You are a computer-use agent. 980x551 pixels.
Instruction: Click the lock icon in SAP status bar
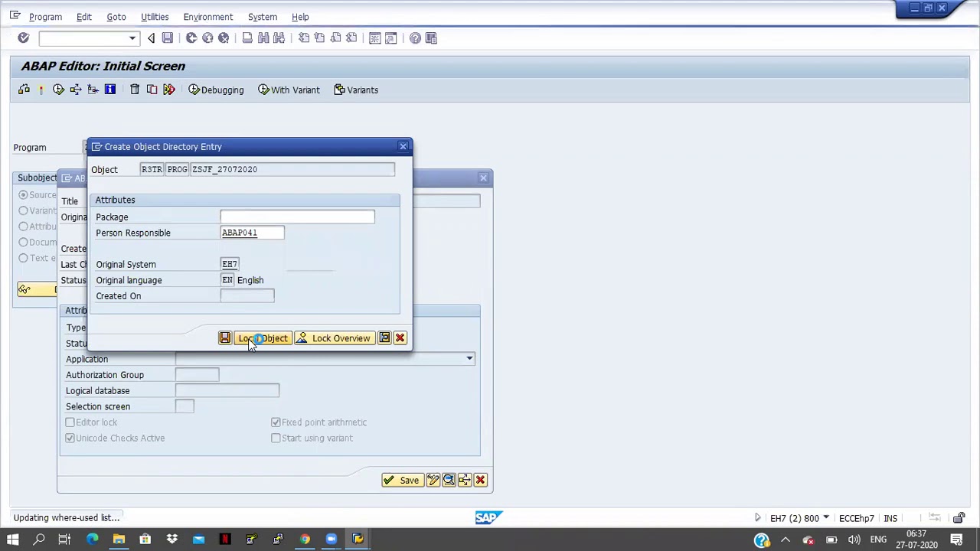click(959, 518)
